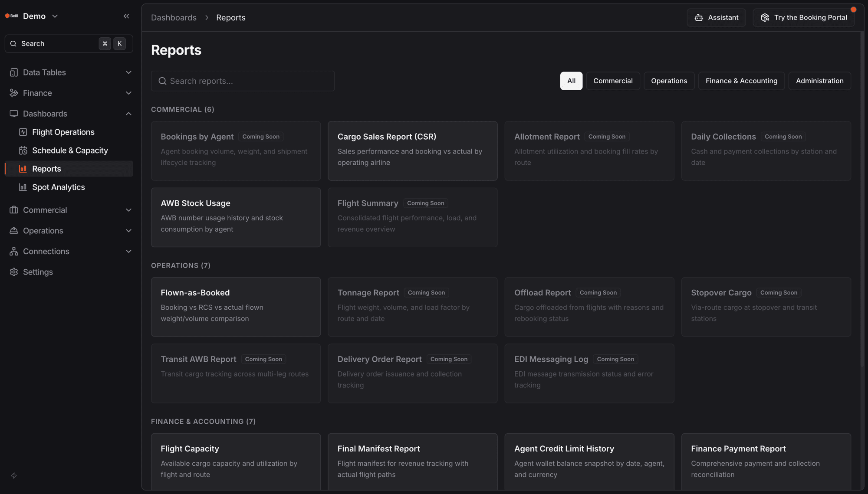Open the Demo workspace dropdown
The width and height of the screenshot is (868, 494).
point(40,16)
